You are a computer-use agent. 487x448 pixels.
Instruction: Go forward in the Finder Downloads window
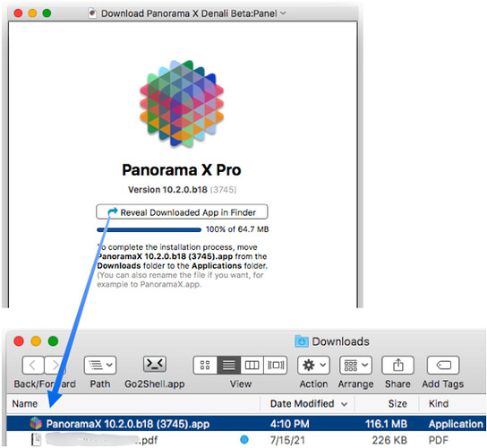point(55,365)
